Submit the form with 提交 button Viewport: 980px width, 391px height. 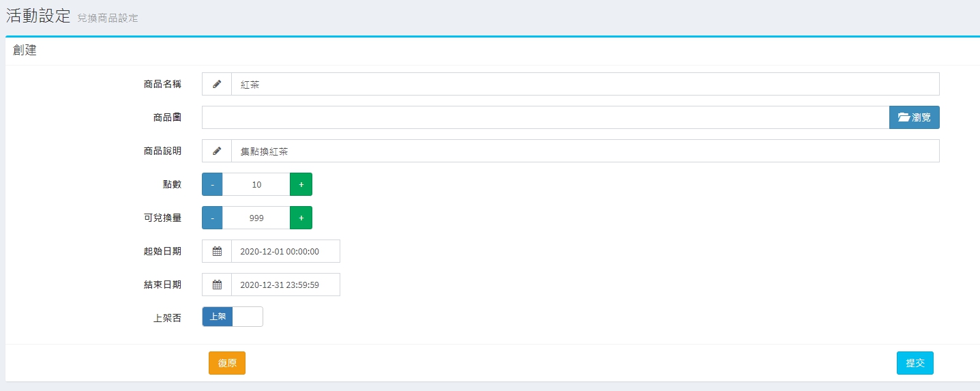pos(915,363)
